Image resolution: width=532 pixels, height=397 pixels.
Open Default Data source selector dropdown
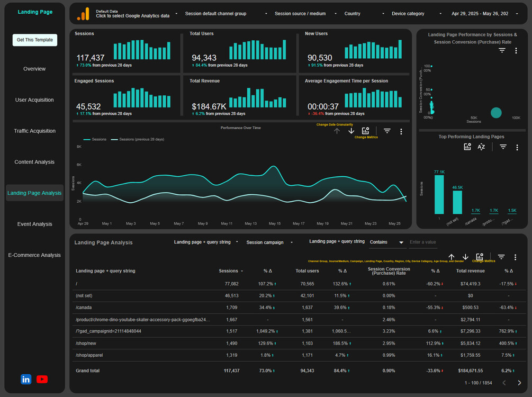click(136, 14)
